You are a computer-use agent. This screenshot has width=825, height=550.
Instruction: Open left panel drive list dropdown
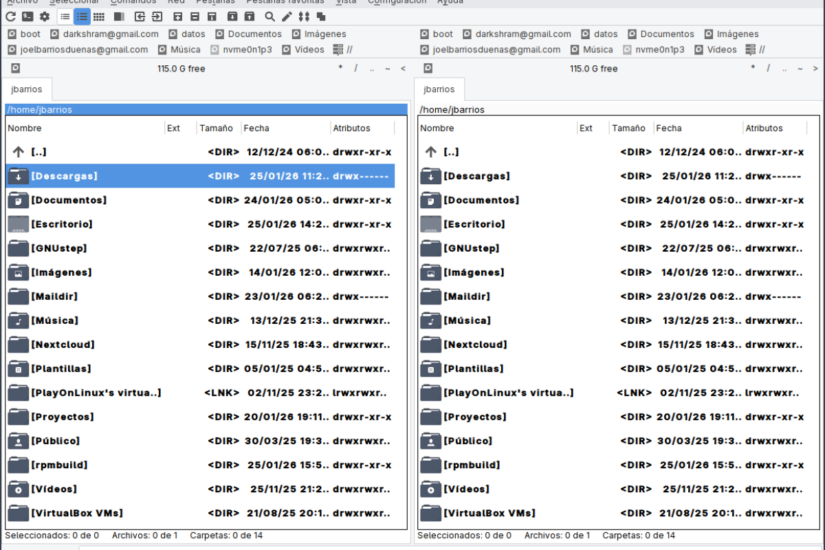pyautogui.click(x=15, y=68)
